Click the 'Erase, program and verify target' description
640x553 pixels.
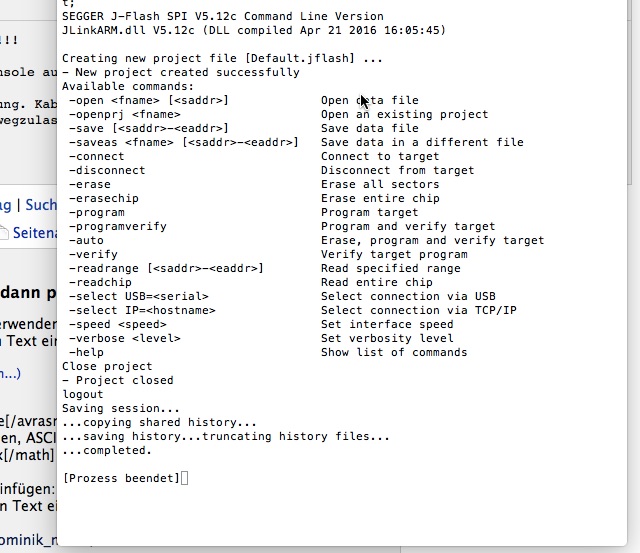click(433, 240)
